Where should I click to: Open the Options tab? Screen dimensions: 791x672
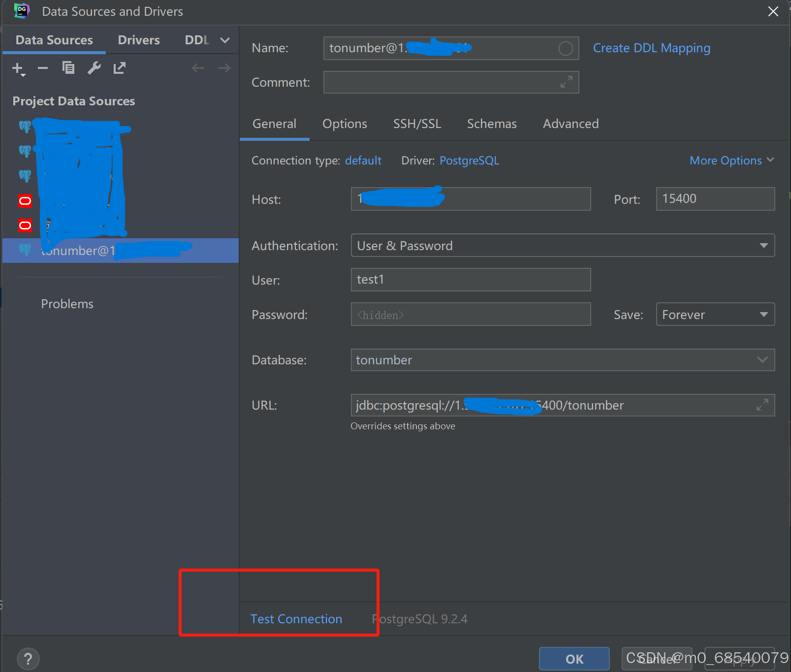tap(345, 124)
